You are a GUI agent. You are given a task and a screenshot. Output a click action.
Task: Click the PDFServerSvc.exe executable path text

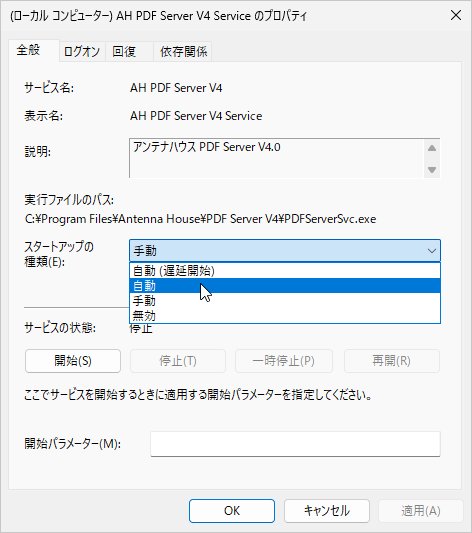pyautogui.click(x=200, y=219)
